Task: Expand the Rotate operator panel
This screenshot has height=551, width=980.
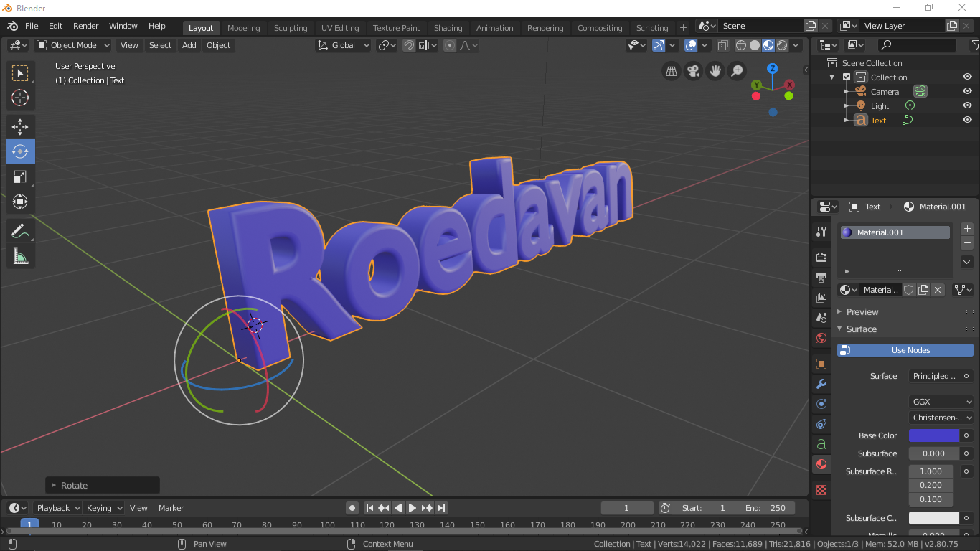Action: (x=103, y=486)
